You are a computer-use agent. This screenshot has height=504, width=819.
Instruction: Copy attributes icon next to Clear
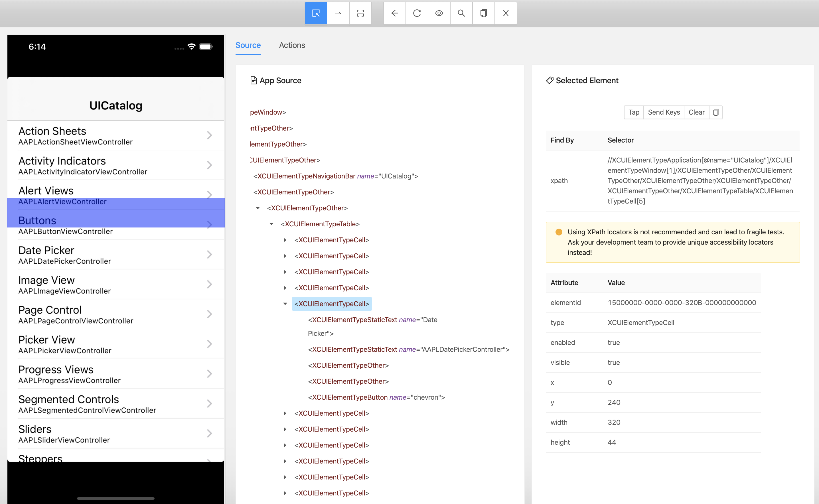click(x=715, y=112)
